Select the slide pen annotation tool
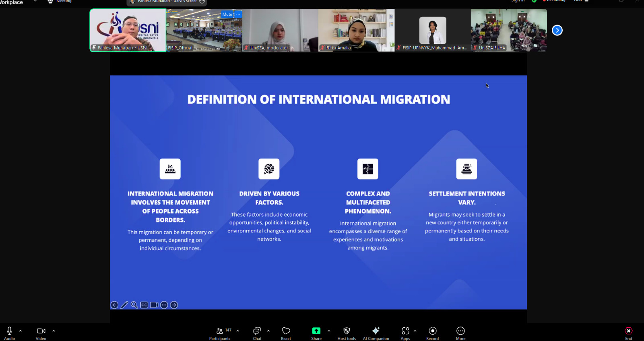The image size is (644, 341). coord(124,305)
